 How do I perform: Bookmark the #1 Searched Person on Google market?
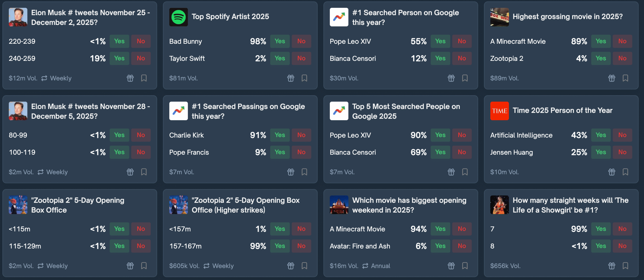465,78
